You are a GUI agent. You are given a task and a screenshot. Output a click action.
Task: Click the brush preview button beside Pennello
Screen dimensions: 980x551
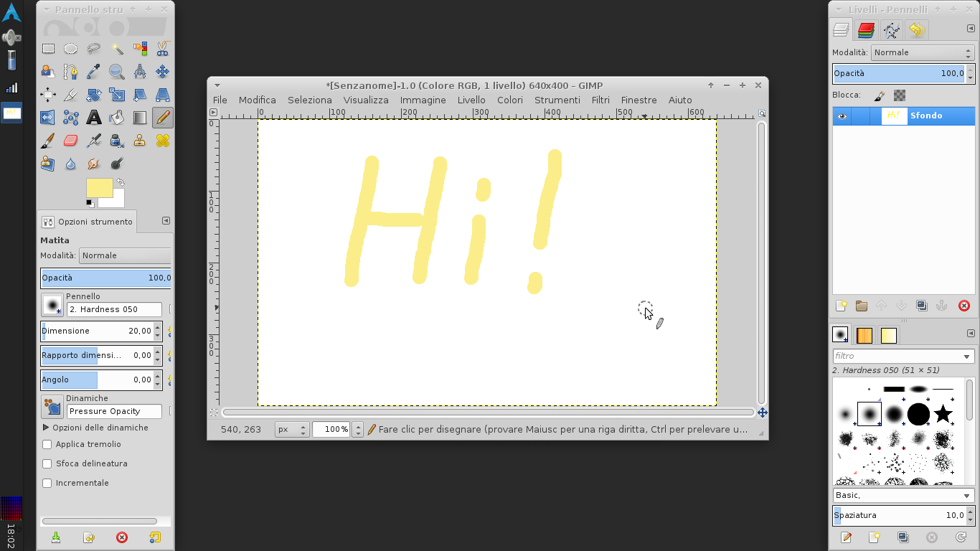point(52,305)
